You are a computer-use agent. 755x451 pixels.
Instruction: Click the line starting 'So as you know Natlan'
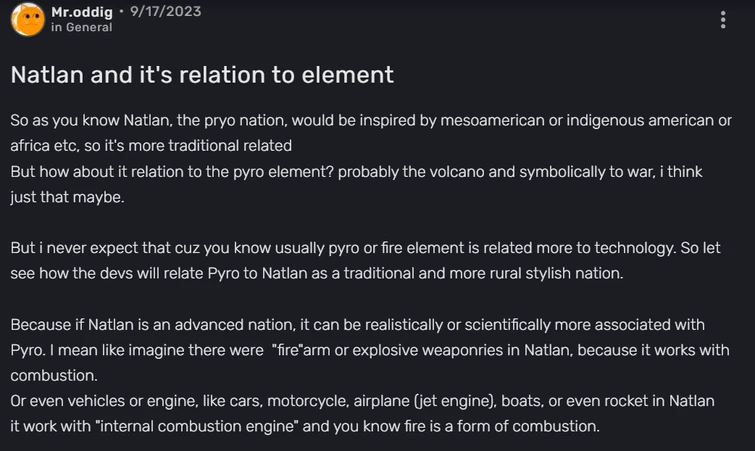pos(370,121)
